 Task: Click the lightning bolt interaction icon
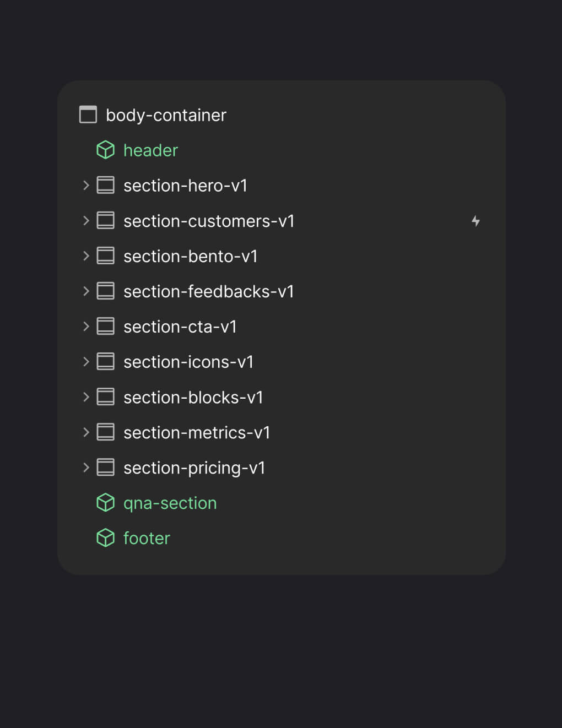point(475,221)
